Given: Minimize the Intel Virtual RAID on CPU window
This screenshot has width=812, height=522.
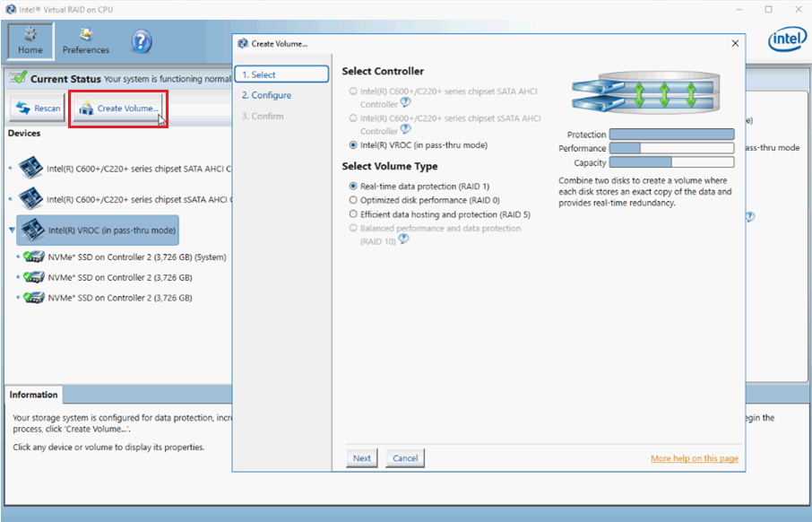Looking at the screenshot, I should [x=739, y=9].
